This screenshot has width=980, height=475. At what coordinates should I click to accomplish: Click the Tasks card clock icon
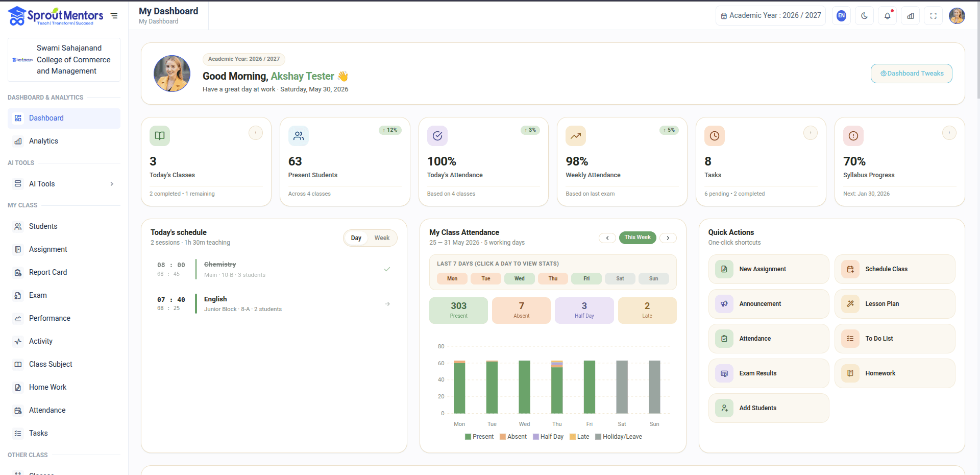coord(715,136)
